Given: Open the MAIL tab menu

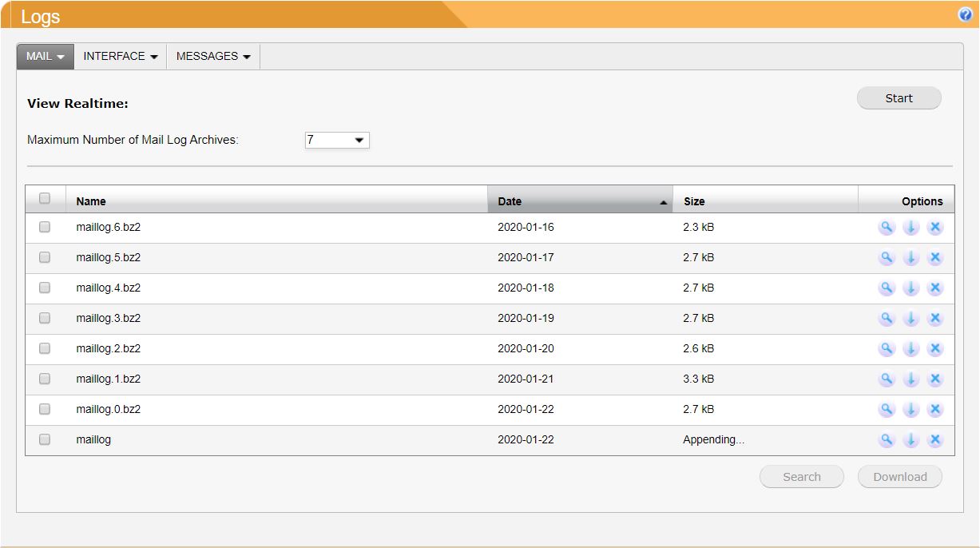Looking at the screenshot, I should 46,56.
